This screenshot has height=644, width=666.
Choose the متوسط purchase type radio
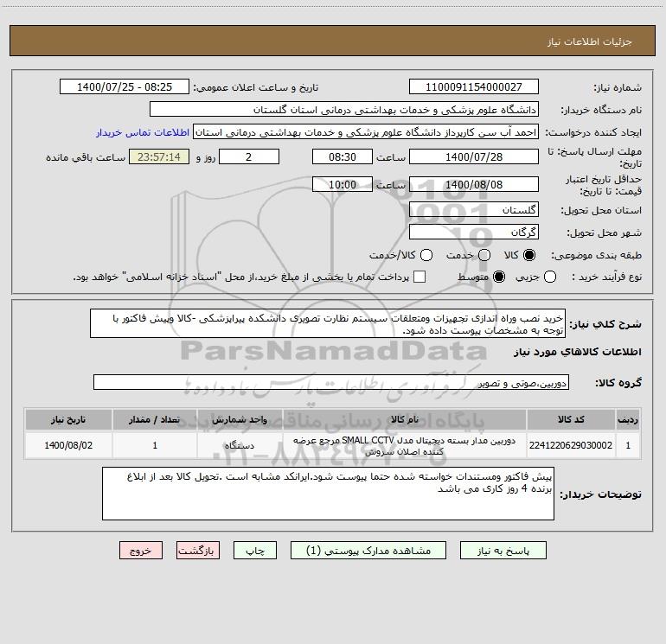[x=499, y=277]
